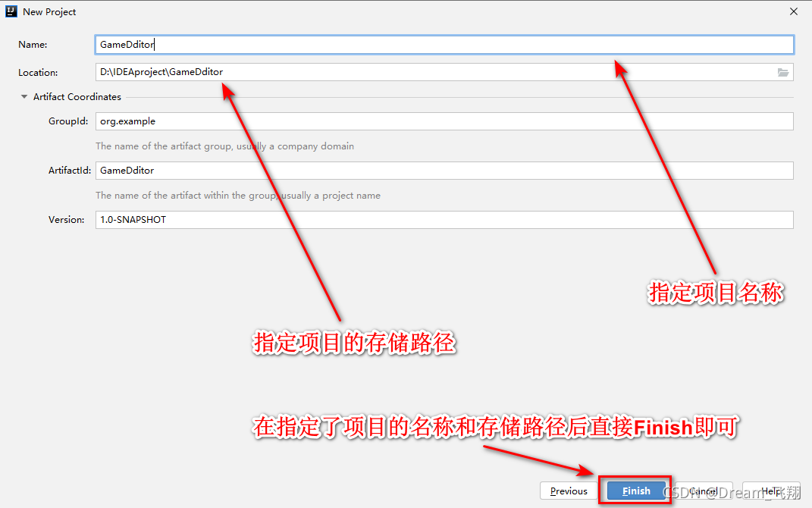Click the Artifact Coordinates heading text
812x508 pixels.
coord(77,97)
